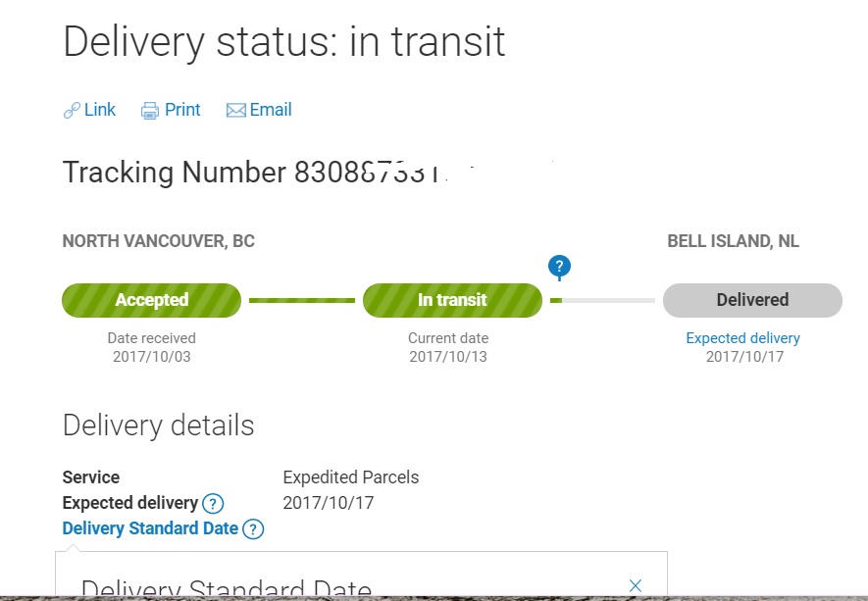The width and height of the screenshot is (868, 601).
Task: Open the Expected delivery link under Delivered
Action: click(x=742, y=338)
